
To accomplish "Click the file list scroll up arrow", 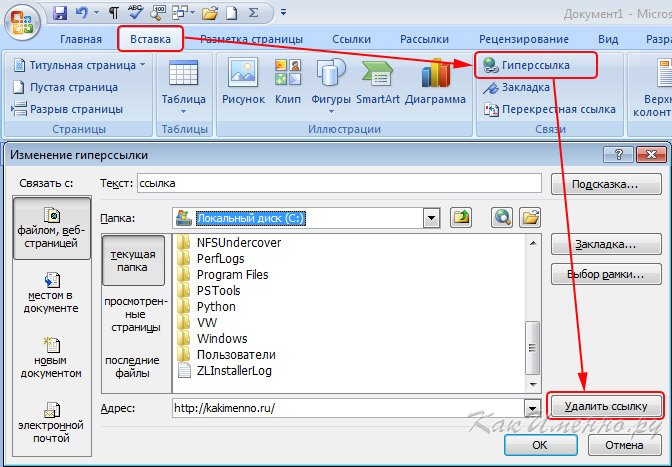I will (x=533, y=243).
